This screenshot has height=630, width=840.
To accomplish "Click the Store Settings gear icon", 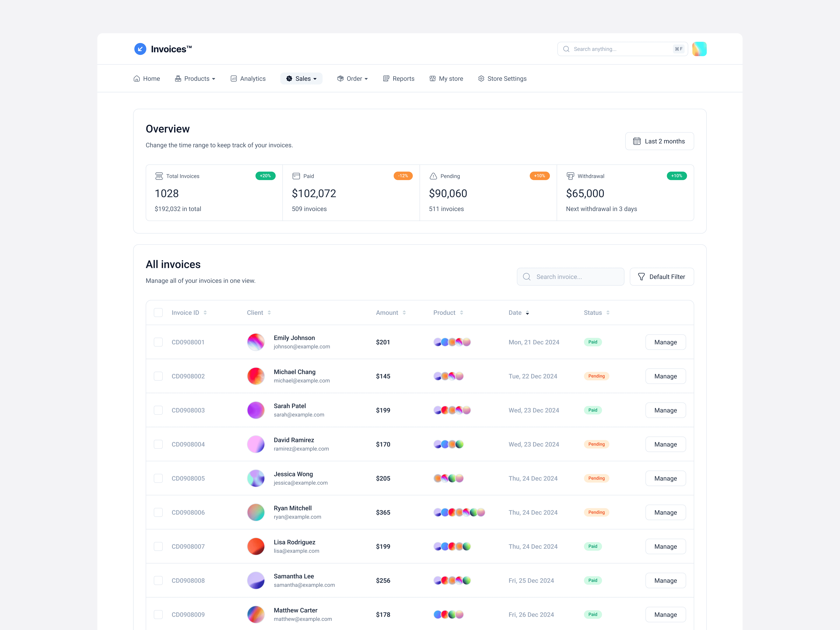I will pyautogui.click(x=481, y=79).
